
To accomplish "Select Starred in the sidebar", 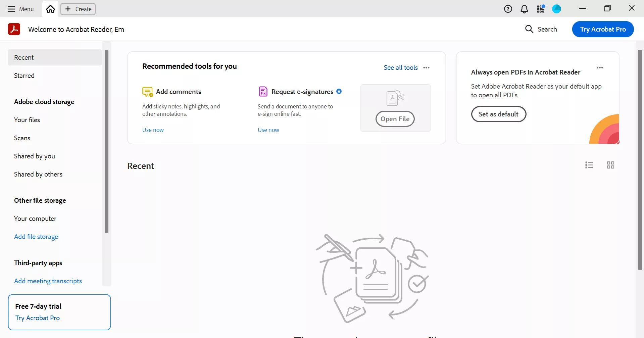I will (x=24, y=76).
